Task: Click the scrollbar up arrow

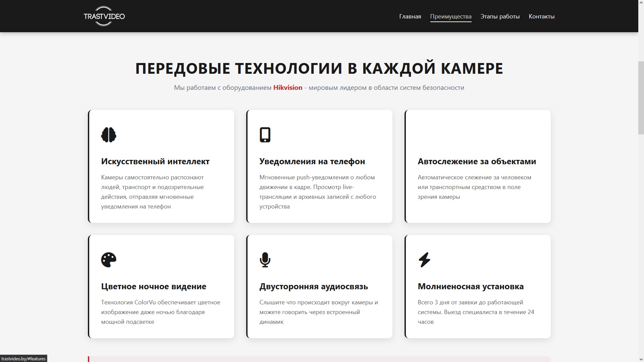Action: click(641, 3)
